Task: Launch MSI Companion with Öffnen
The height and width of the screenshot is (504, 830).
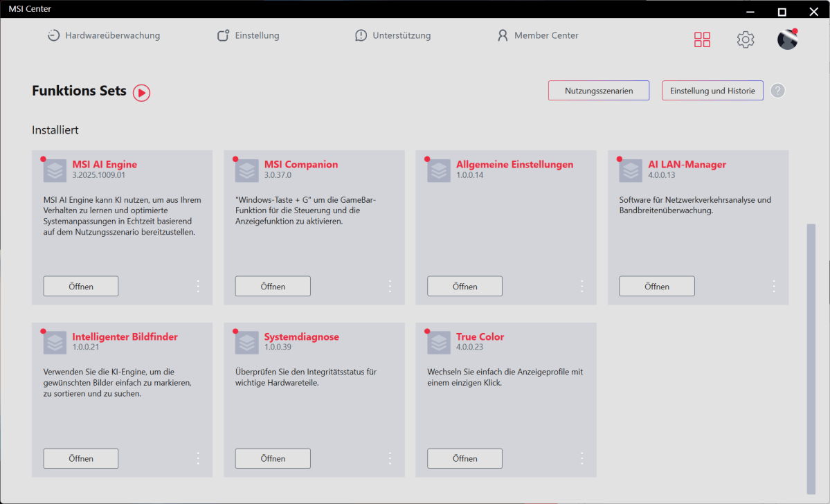Action: click(273, 287)
